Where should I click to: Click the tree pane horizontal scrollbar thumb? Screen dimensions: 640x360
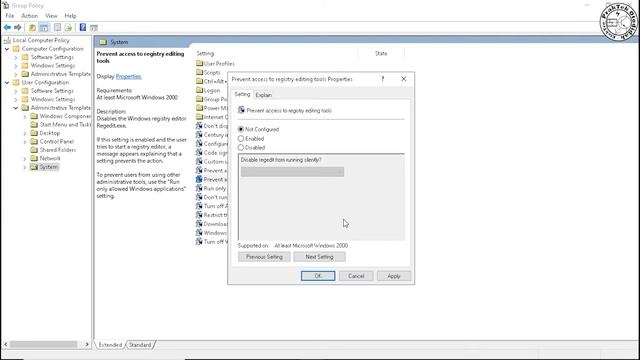pos(43,344)
